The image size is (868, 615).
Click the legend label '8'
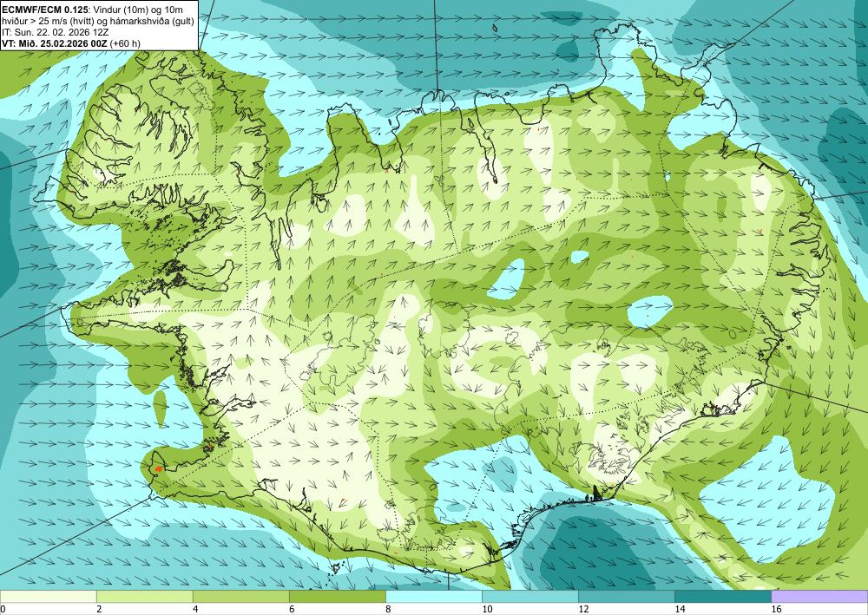click(388, 610)
